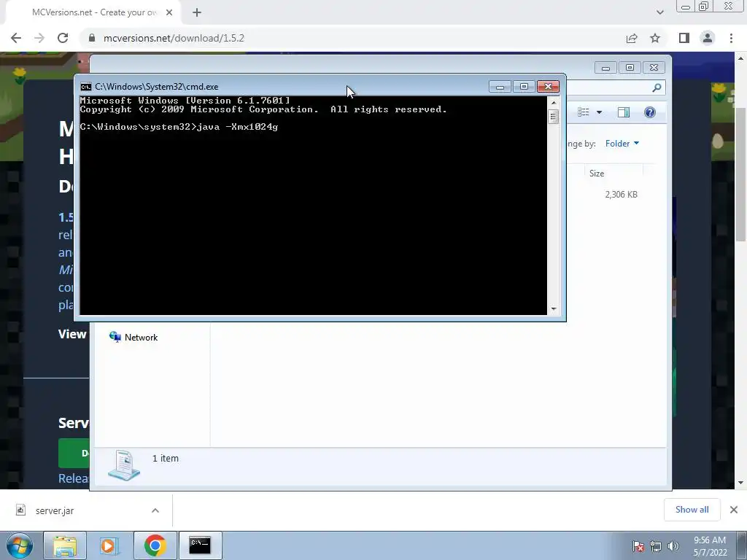Switch to cmd via taskbar icon
Screen dimensions: 747x560
pyautogui.click(x=200, y=545)
